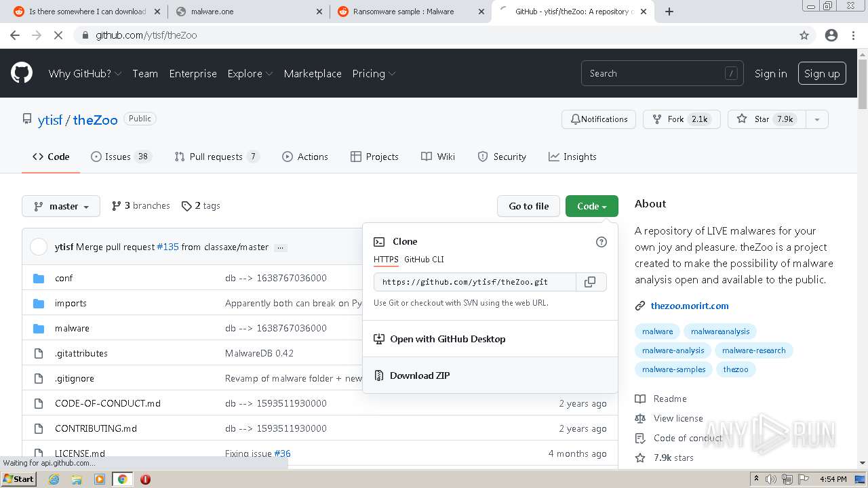Select the HTTPS clone tab
The image size is (868, 488).
point(386,260)
